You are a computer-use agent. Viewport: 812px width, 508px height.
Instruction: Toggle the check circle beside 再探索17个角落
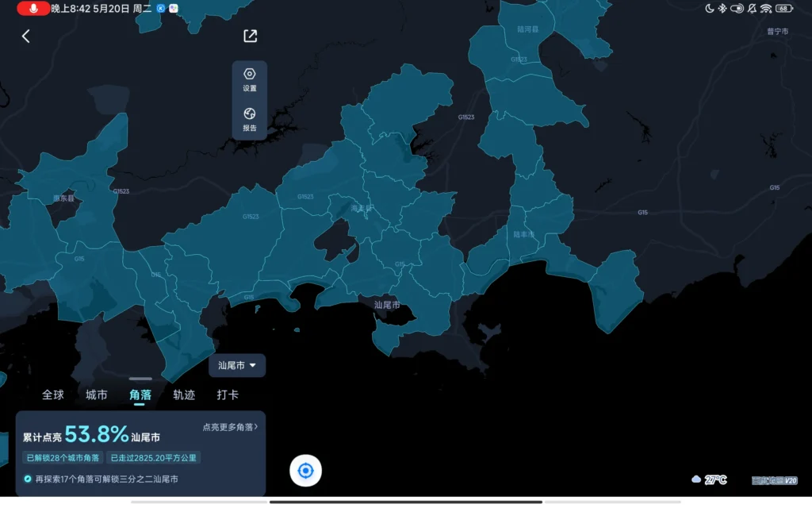[28, 479]
